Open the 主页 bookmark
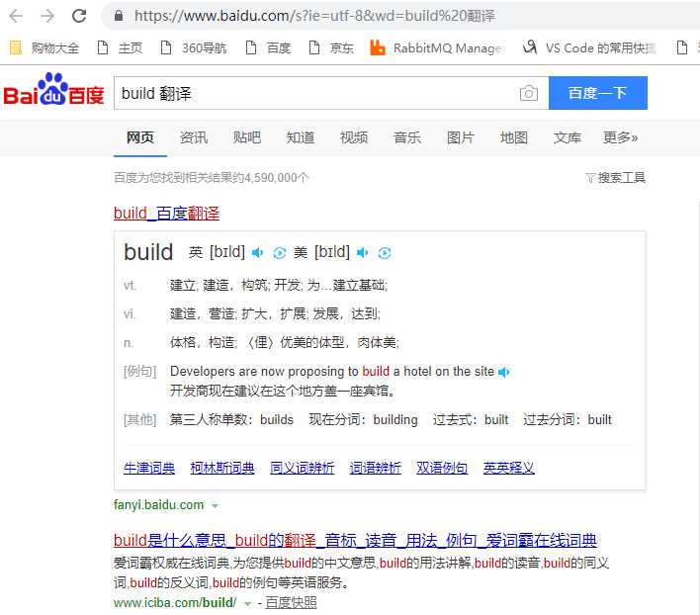 tap(120, 47)
